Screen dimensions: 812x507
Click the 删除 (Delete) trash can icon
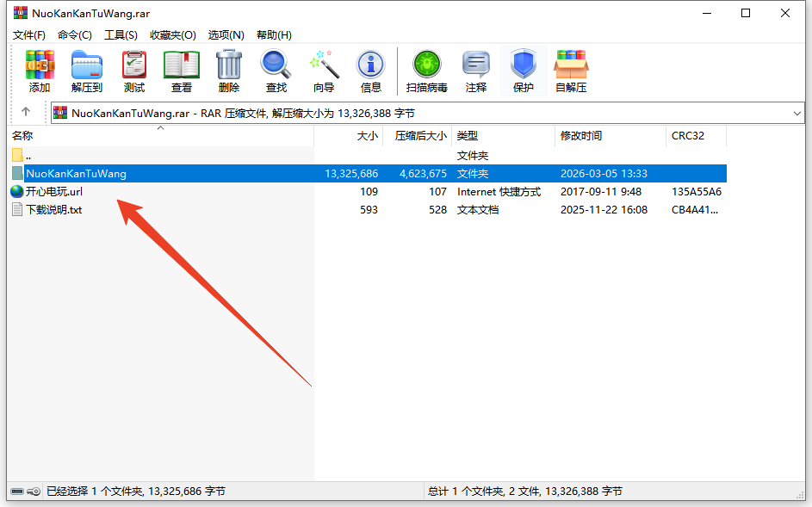(x=229, y=71)
